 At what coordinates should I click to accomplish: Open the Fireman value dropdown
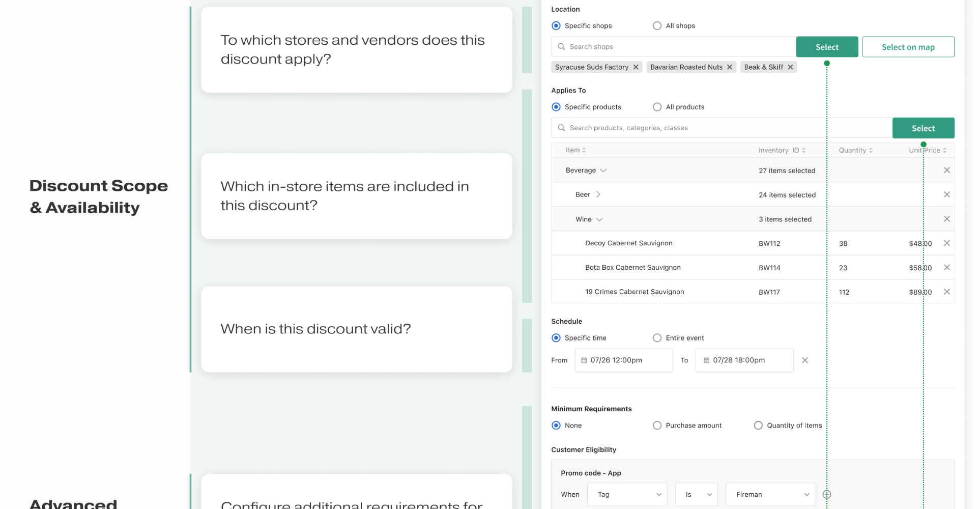click(770, 494)
